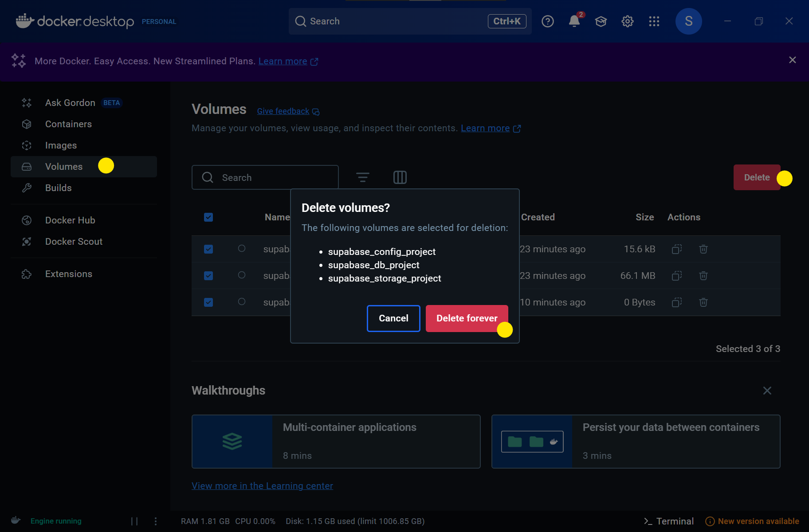Screen dimensions: 809x532
Task: Follow the banner Learn more link
Action: pyautogui.click(x=288, y=61)
